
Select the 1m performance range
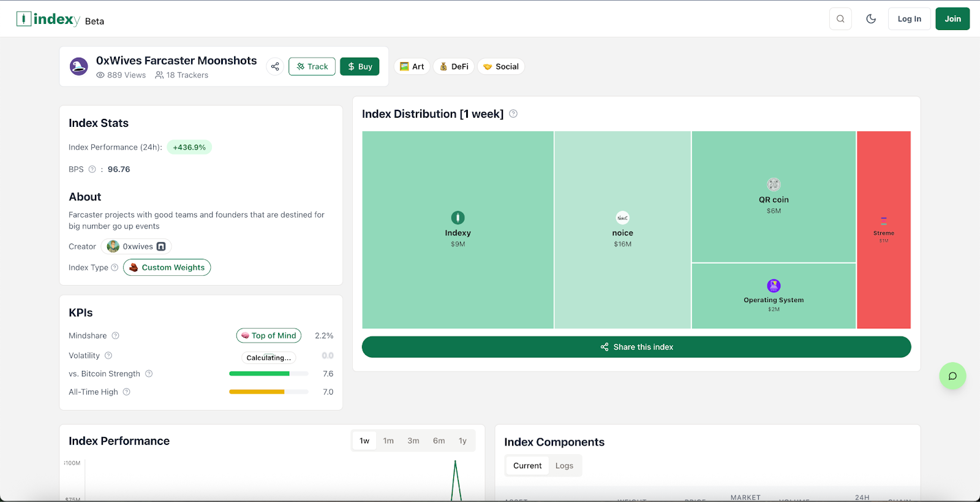point(388,441)
